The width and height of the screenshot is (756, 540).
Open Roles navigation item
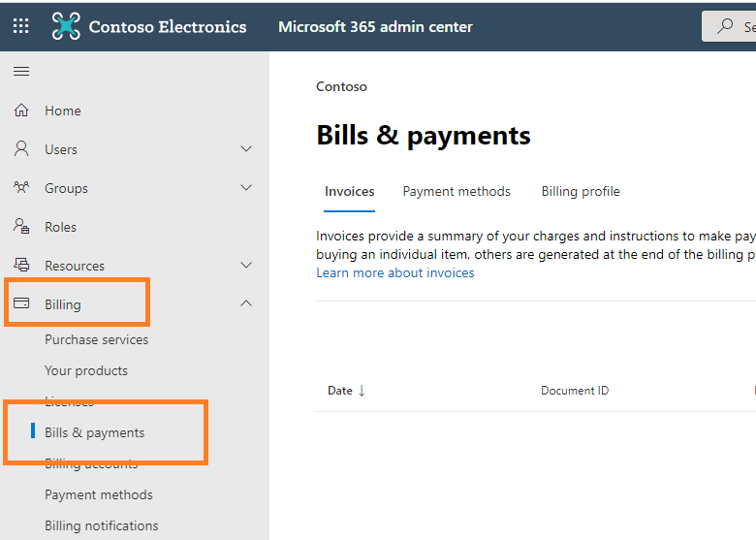click(60, 227)
